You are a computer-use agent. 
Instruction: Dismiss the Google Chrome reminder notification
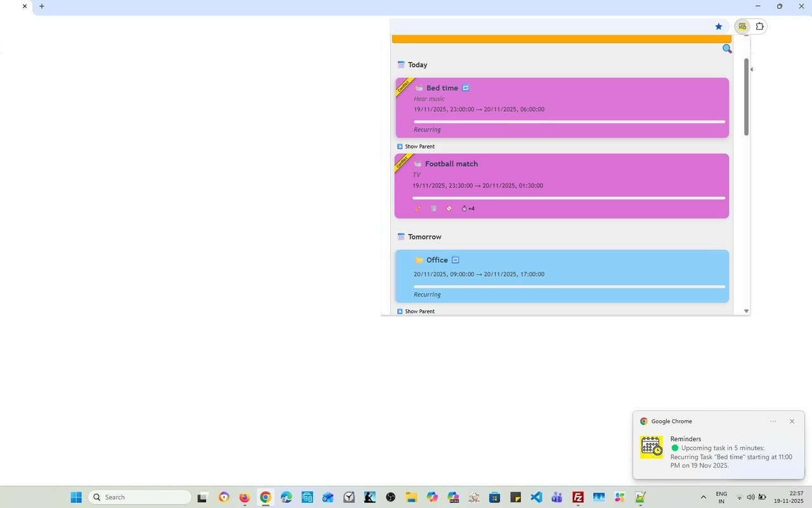pos(792,422)
